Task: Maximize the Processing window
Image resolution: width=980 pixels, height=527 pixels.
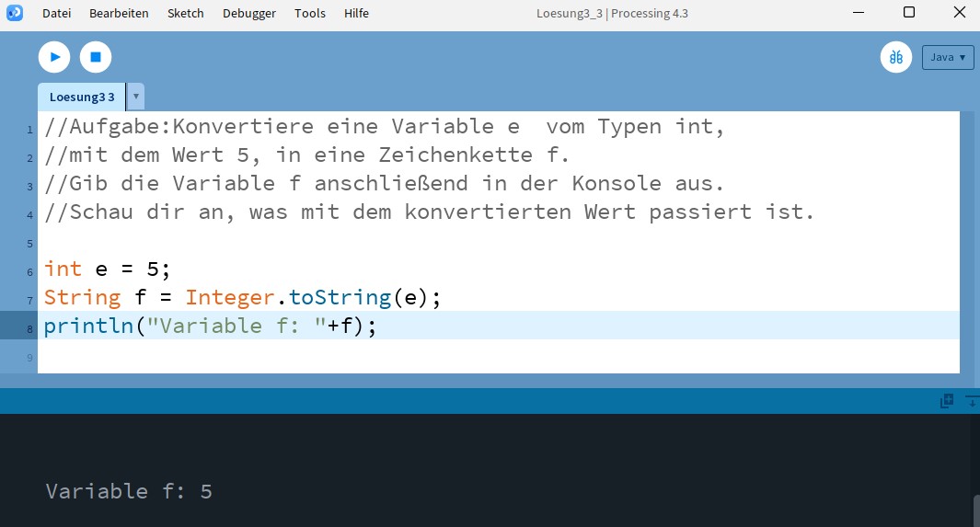Action: coord(908,13)
